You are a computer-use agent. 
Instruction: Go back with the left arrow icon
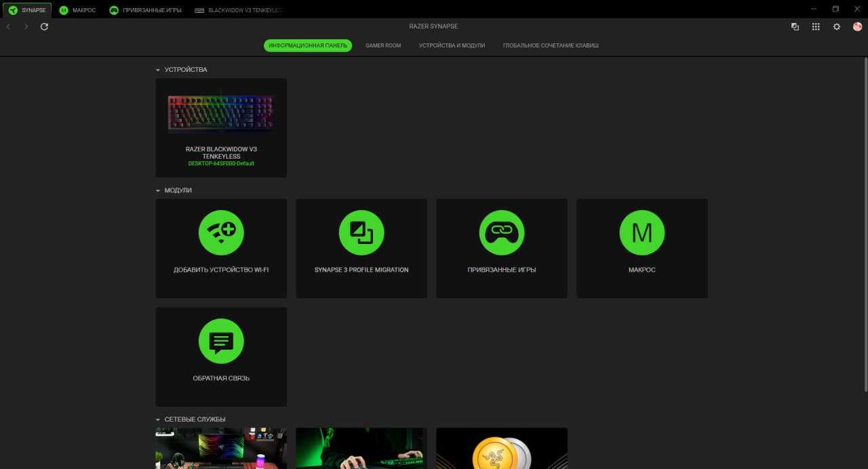click(x=8, y=26)
